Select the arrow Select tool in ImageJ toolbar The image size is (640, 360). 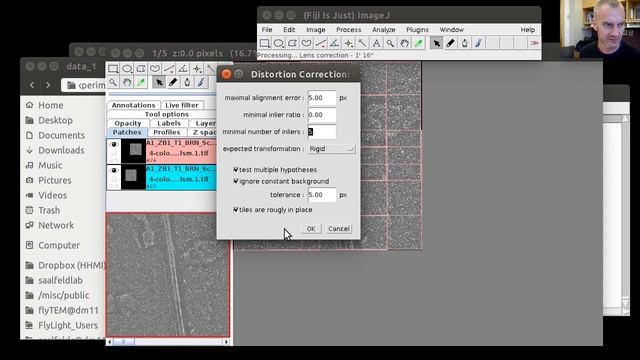click(436, 43)
